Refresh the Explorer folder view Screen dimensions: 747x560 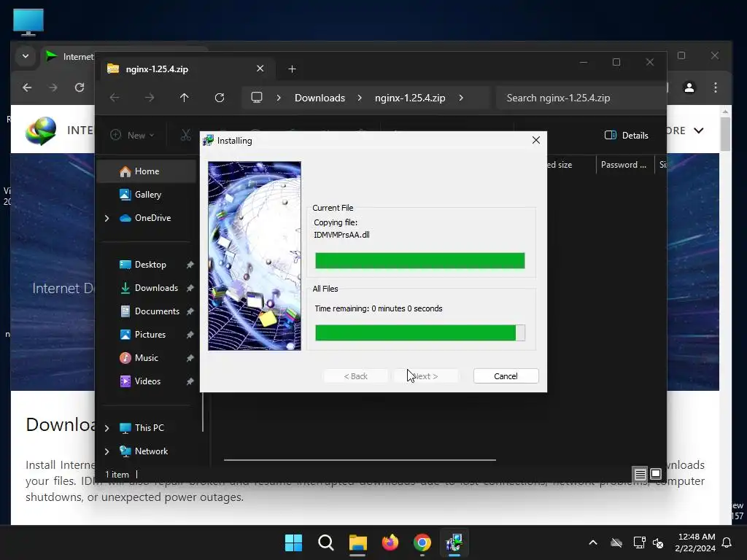(x=220, y=98)
